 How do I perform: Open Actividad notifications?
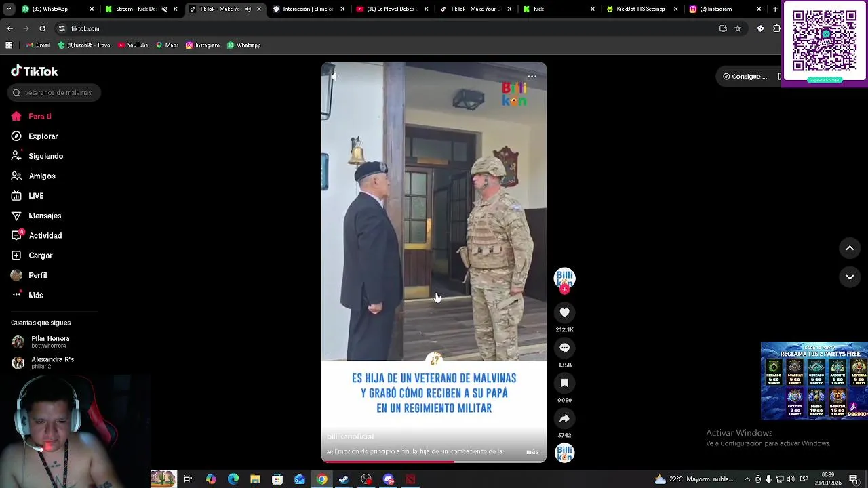tap(37, 235)
